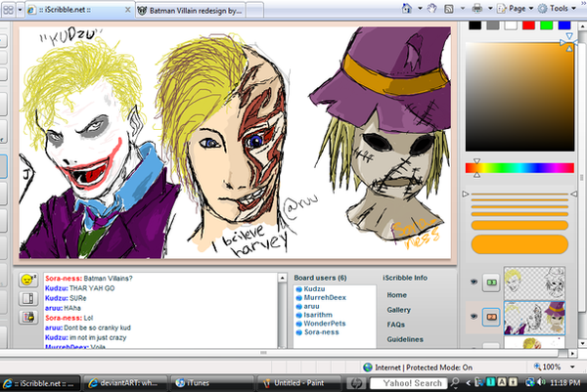Open a new blank browser tab
The height and width of the screenshot is (392, 587).
point(254,11)
